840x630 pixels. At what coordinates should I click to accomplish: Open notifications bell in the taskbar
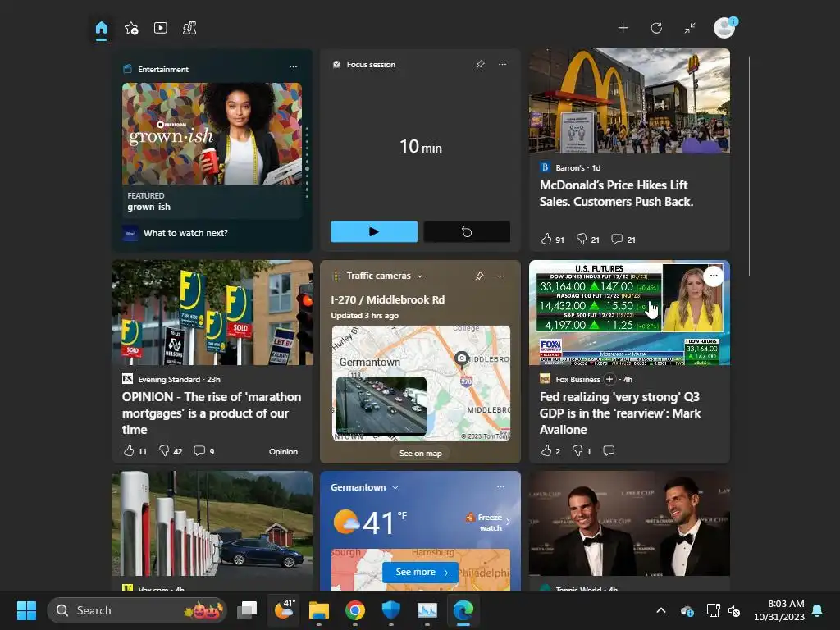[x=818, y=610]
